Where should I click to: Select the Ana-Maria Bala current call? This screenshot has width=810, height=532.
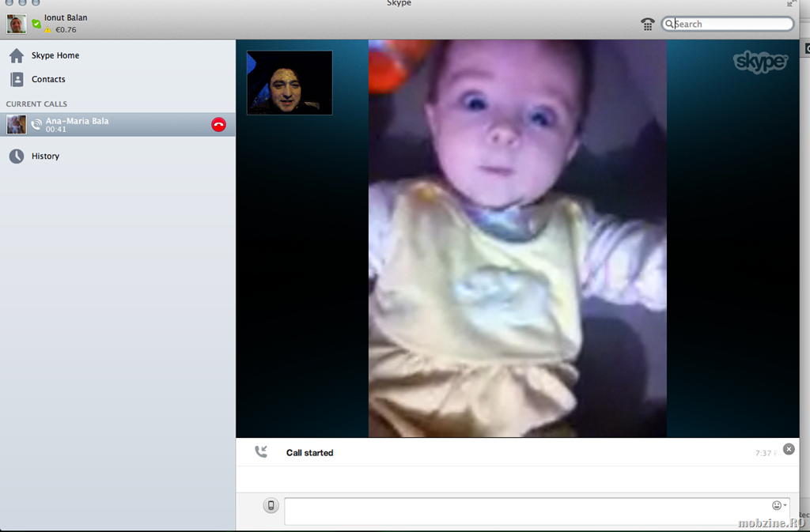[117, 124]
